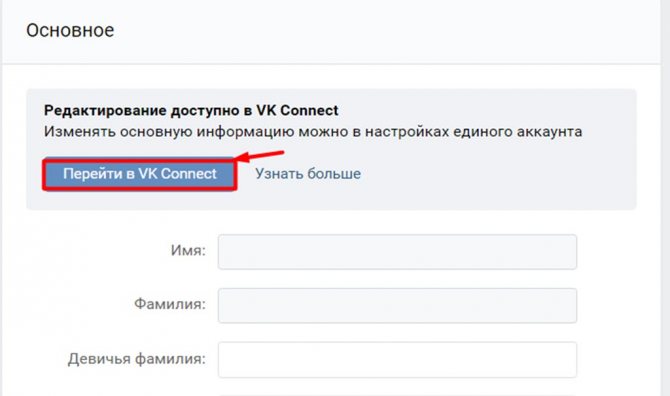Image resolution: width=670 pixels, height=396 pixels.
Task: Click the Девичья фамилия: field label
Action: [x=136, y=359]
